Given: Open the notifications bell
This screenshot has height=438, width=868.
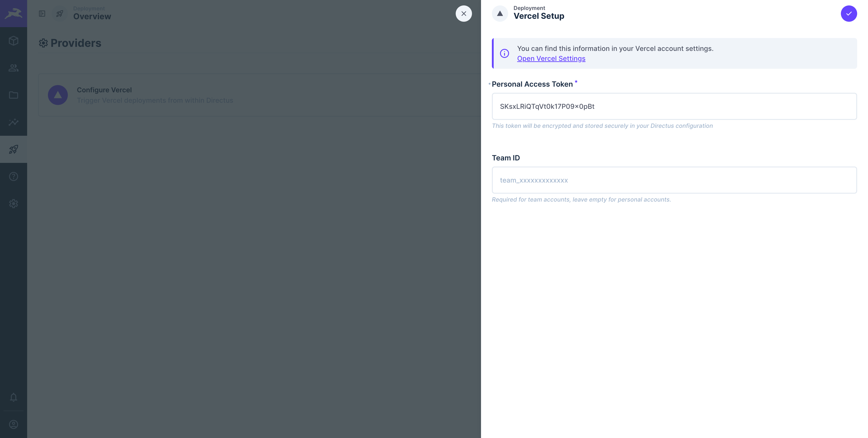Looking at the screenshot, I should pos(14,397).
